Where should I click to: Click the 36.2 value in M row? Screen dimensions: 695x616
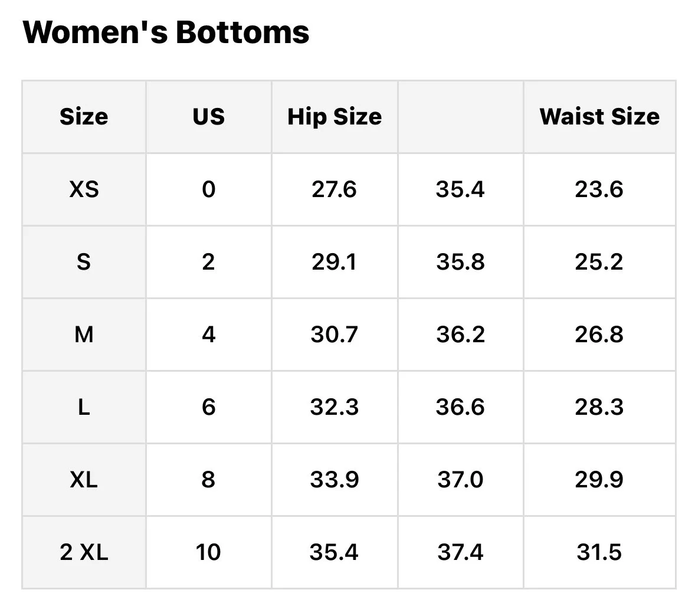(x=461, y=335)
